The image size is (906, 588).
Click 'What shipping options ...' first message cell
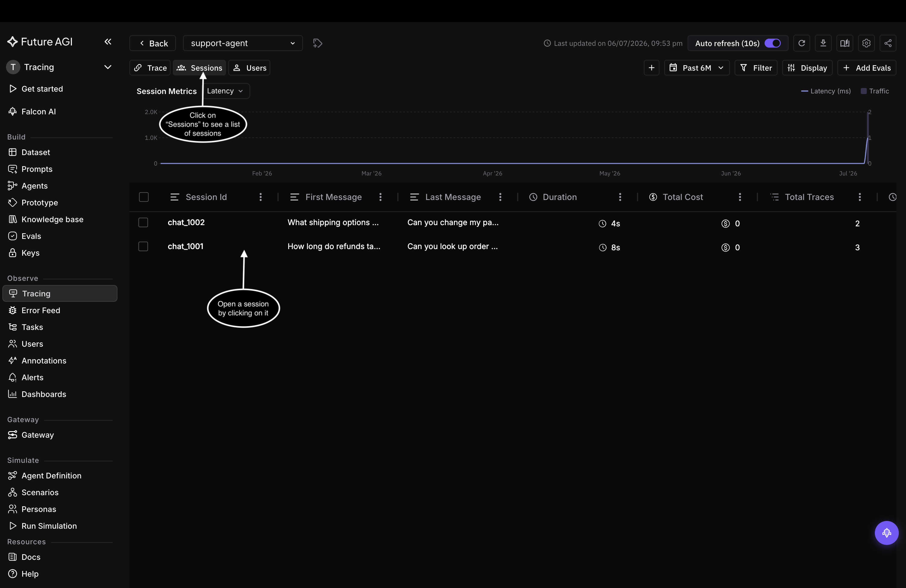(x=333, y=222)
